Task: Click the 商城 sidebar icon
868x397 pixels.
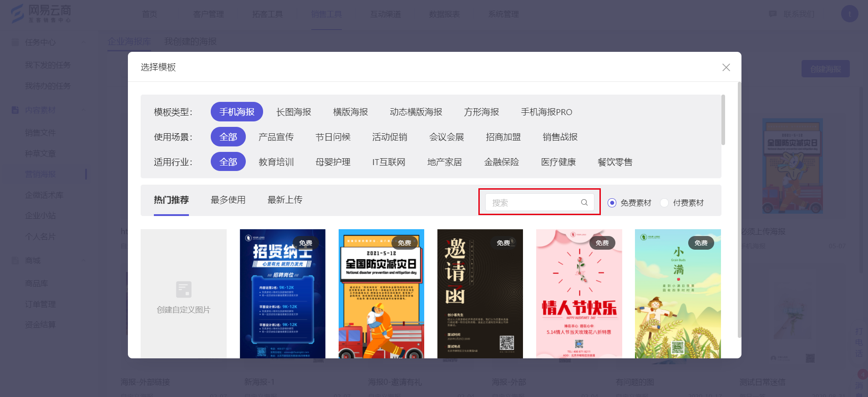Action: click(x=15, y=261)
